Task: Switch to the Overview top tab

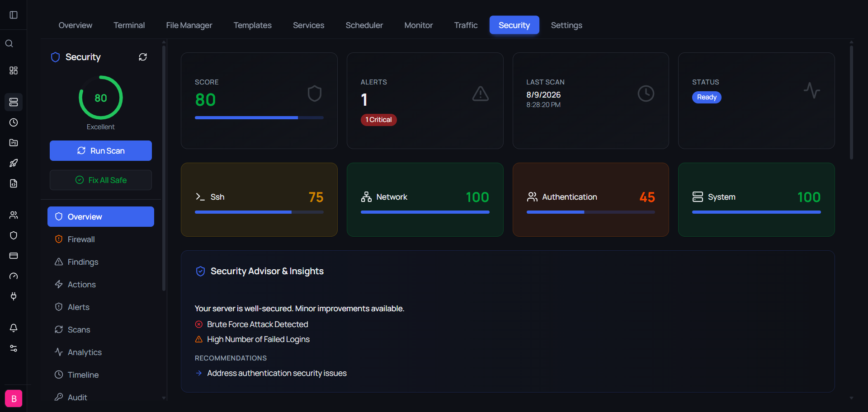Action: click(75, 25)
